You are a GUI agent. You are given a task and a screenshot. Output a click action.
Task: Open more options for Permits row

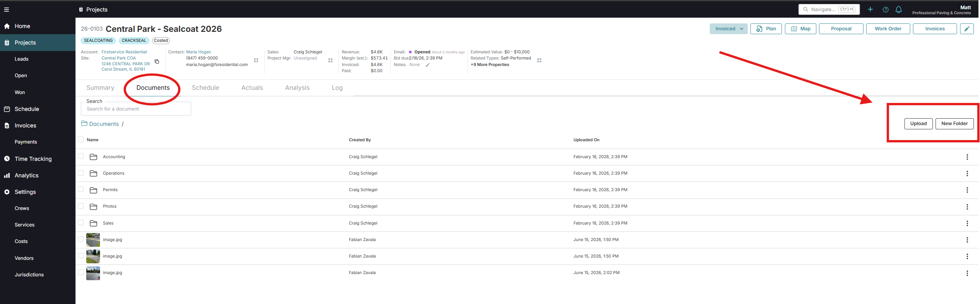coord(967,190)
